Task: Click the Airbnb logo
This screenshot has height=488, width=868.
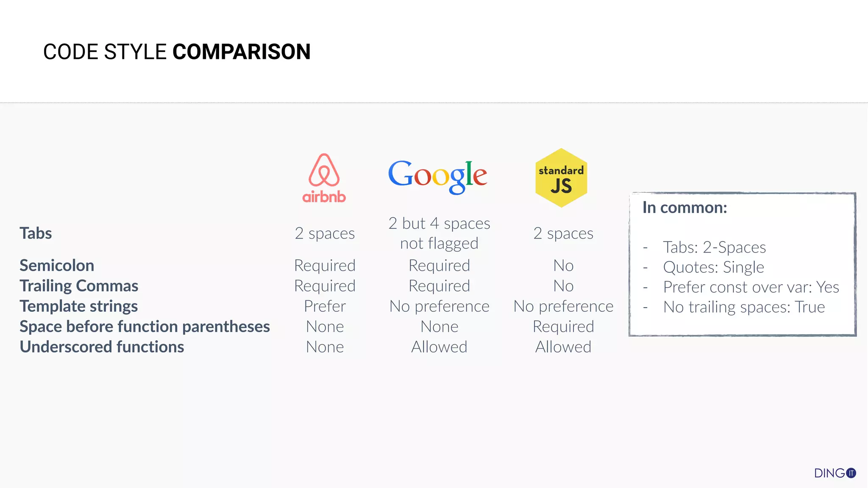Action: 324,178
